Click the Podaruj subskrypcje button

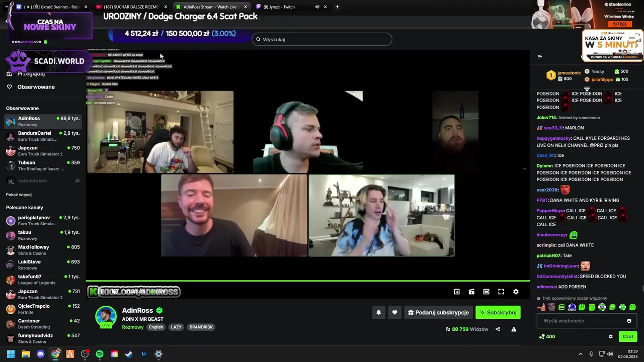coord(438,312)
